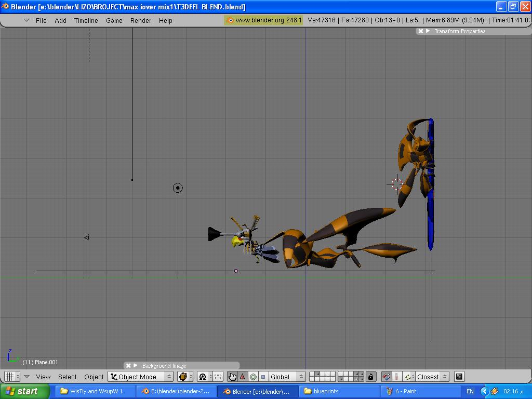
Task: Close the Transform Properties panel
Action: click(421, 31)
